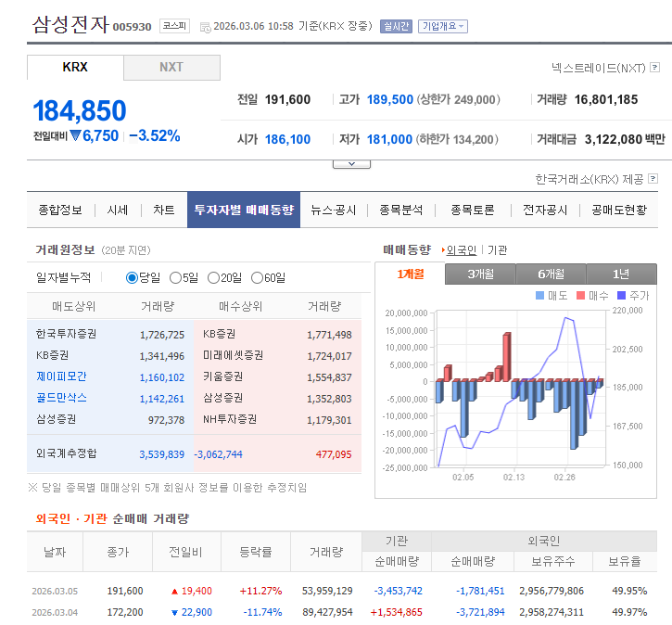The height and width of the screenshot is (625, 672).
Task: Open the 뉴스·공시 tab
Action: [x=333, y=210]
